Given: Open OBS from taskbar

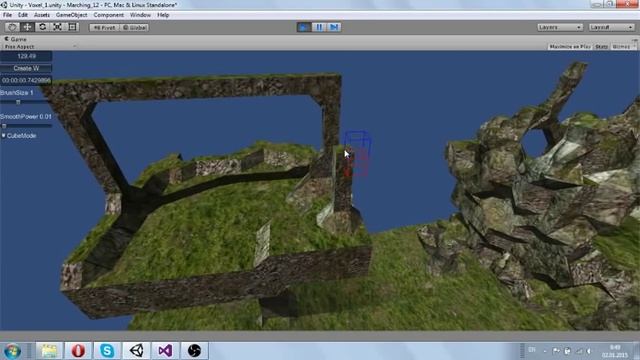Looking at the screenshot, I should (x=194, y=351).
